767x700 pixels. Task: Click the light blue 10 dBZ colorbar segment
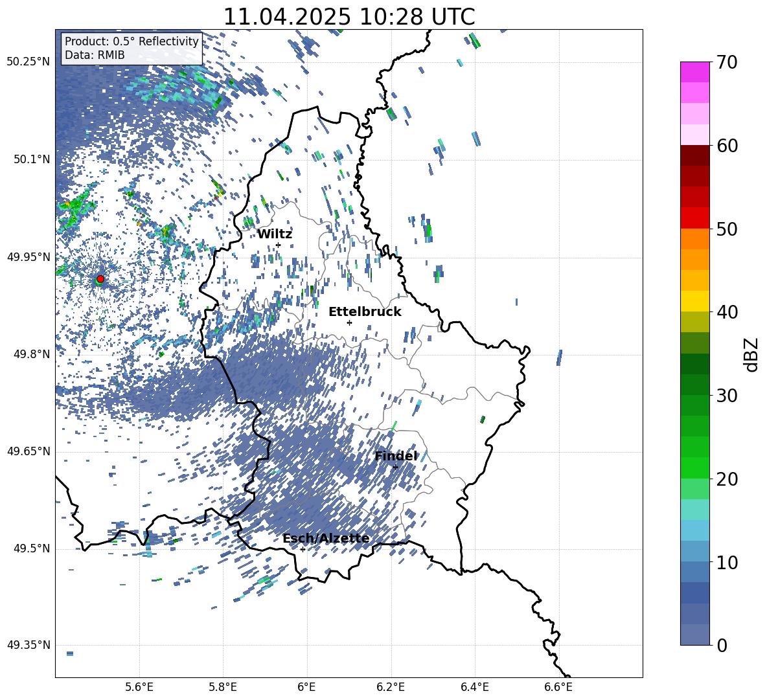click(x=694, y=552)
